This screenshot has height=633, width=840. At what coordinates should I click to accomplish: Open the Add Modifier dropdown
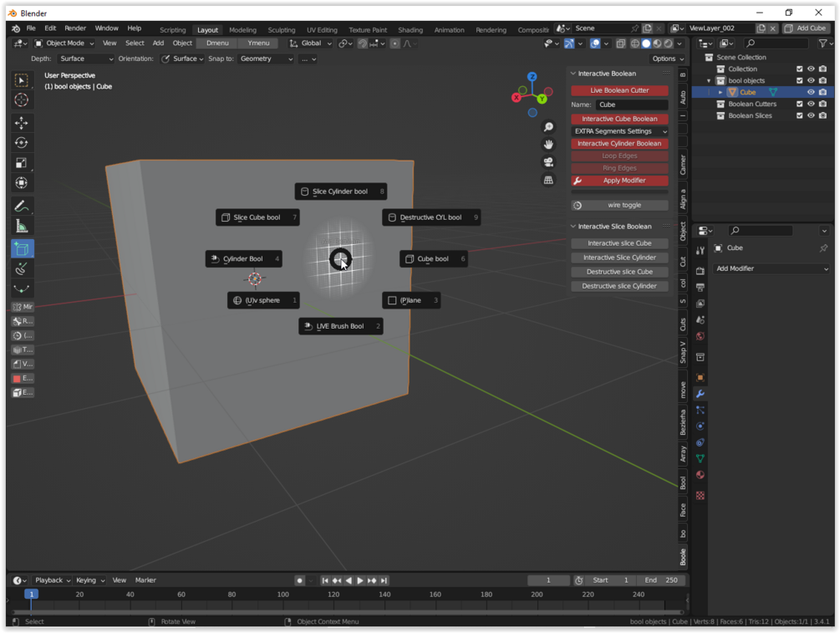771,268
